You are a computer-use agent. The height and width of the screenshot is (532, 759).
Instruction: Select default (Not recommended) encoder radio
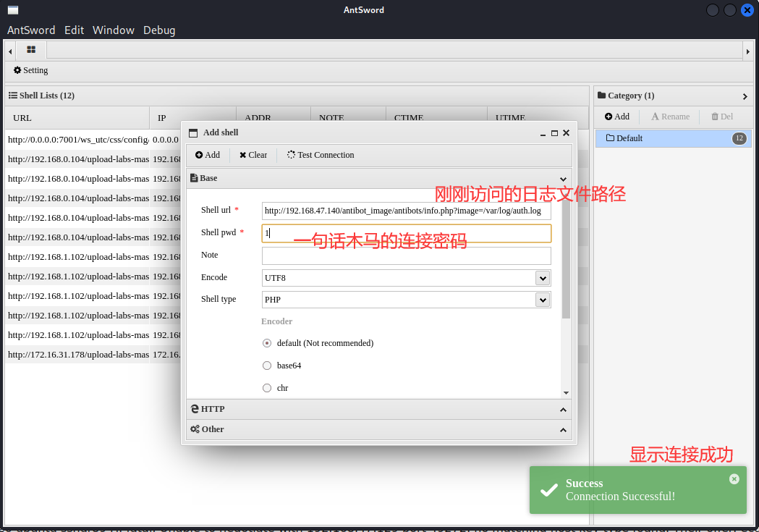click(267, 343)
